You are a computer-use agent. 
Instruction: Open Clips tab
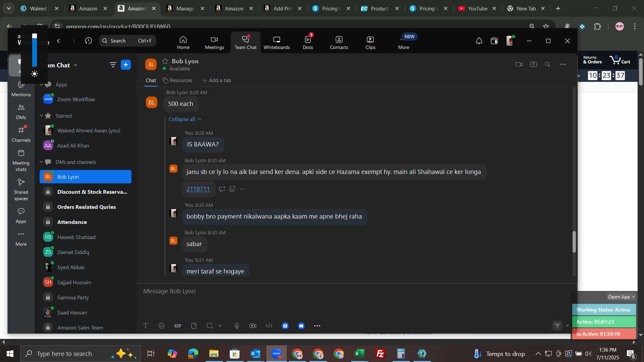[x=370, y=43]
